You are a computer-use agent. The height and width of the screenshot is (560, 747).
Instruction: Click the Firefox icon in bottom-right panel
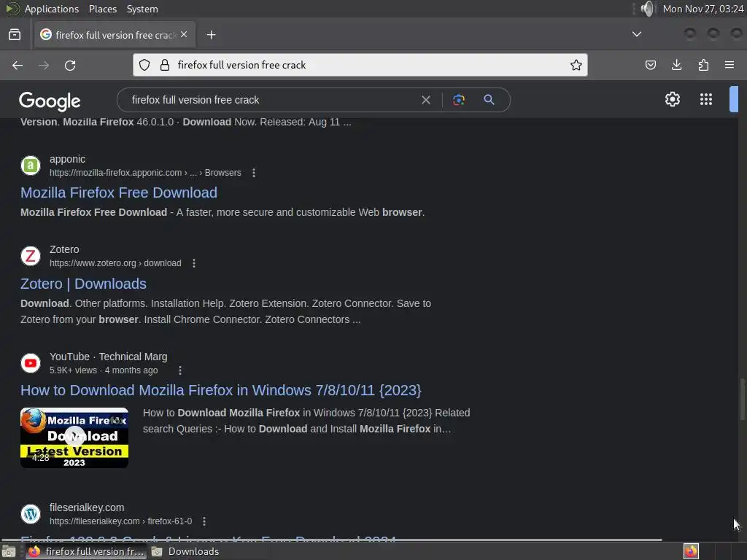point(691,551)
